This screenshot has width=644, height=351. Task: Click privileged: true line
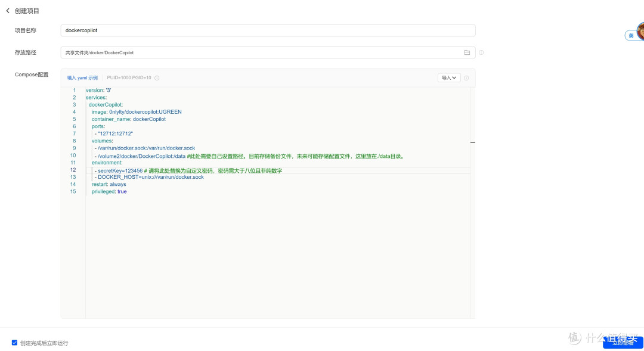[x=109, y=192]
